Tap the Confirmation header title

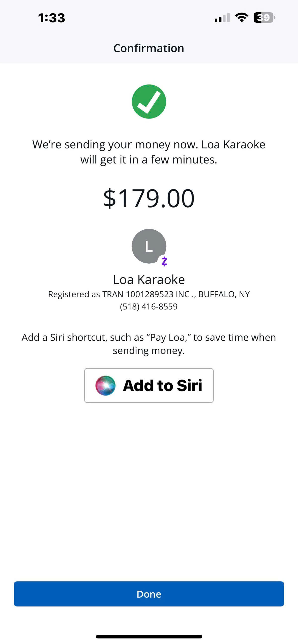click(149, 48)
